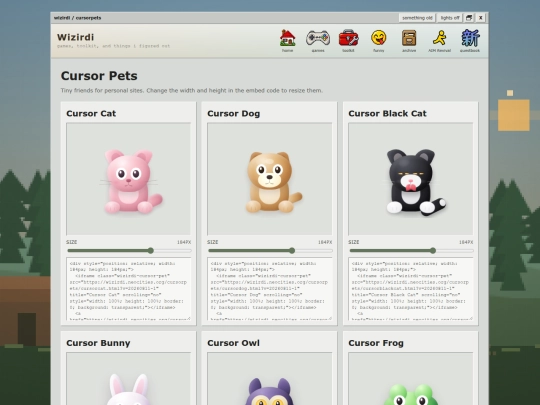
Task: Click the Cursor Frog heading
Action: [x=376, y=343]
